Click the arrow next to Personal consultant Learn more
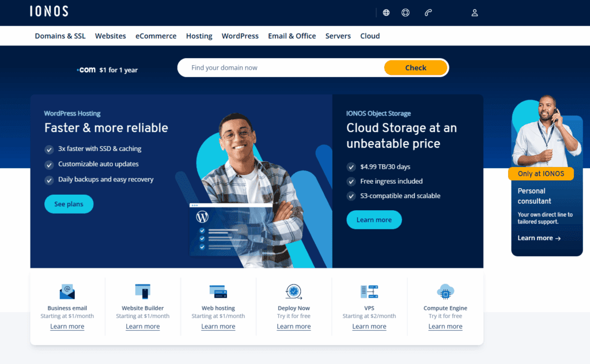590x364 pixels. pos(558,238)
